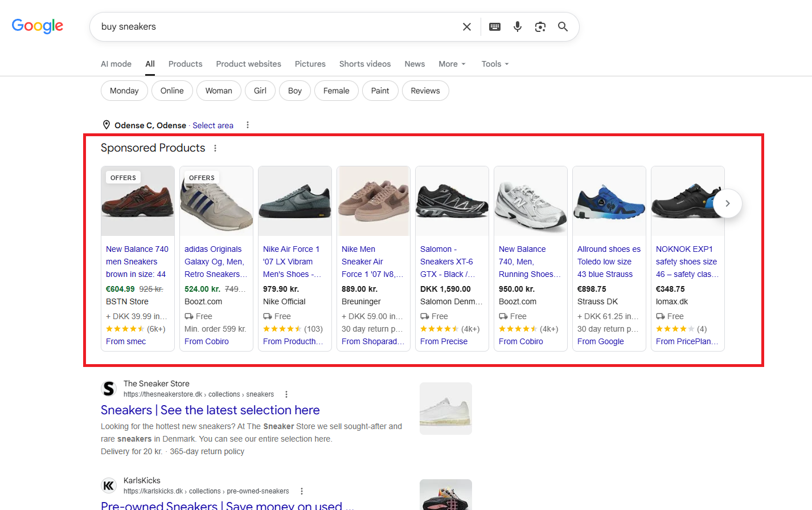
Task: Click the Nike Official seller name
Action: click(x=284, y=301)
